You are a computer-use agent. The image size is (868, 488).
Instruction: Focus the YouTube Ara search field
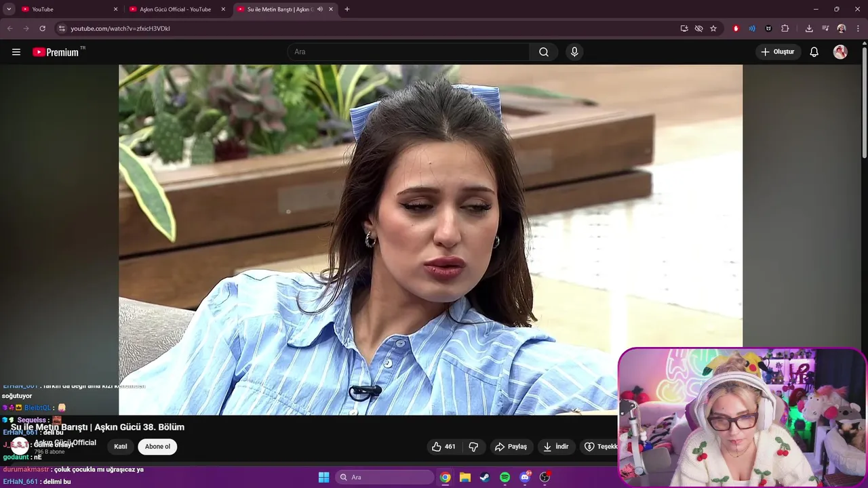point(409,52)
